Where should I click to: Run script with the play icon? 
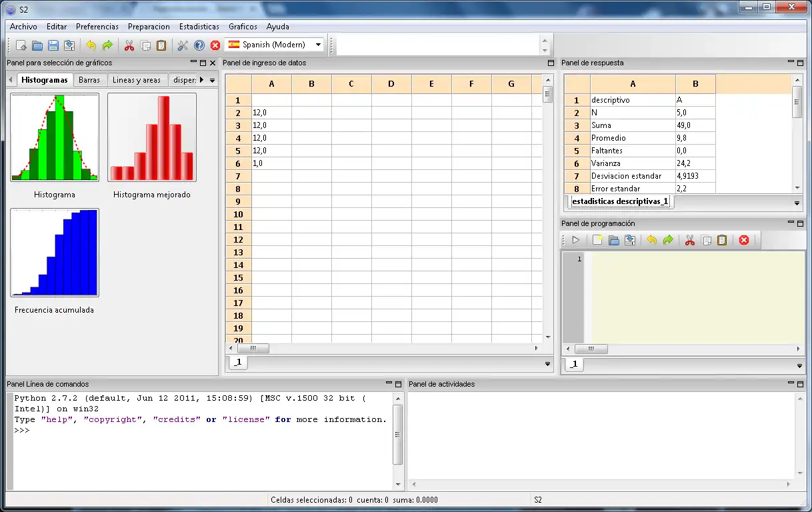coord(576,240)
